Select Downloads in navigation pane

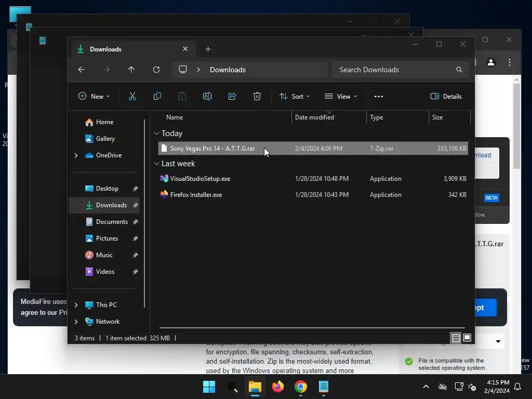coord(104,205)
